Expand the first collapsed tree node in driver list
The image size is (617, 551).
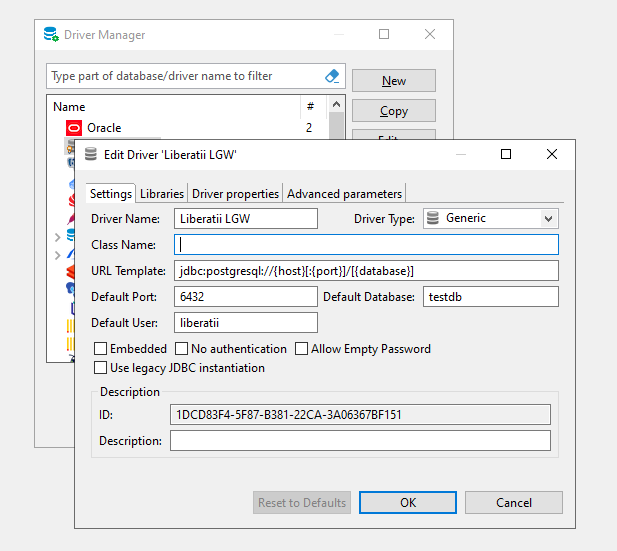(57, 237)
